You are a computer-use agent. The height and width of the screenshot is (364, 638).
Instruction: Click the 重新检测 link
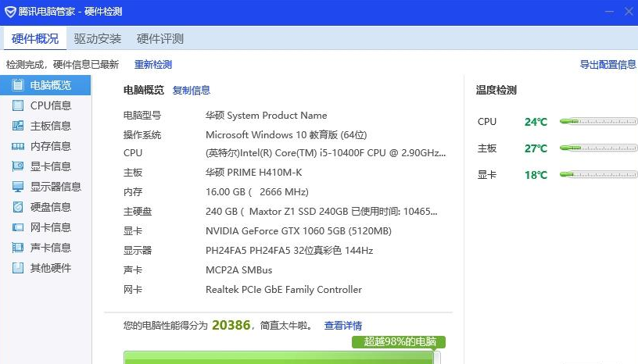[x=153, y=65]
